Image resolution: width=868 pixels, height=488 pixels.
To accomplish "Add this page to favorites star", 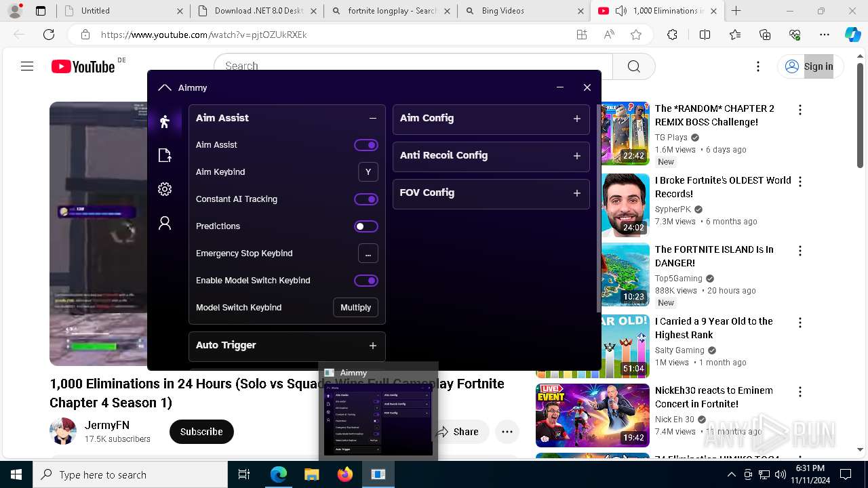I will coord(635,35).
